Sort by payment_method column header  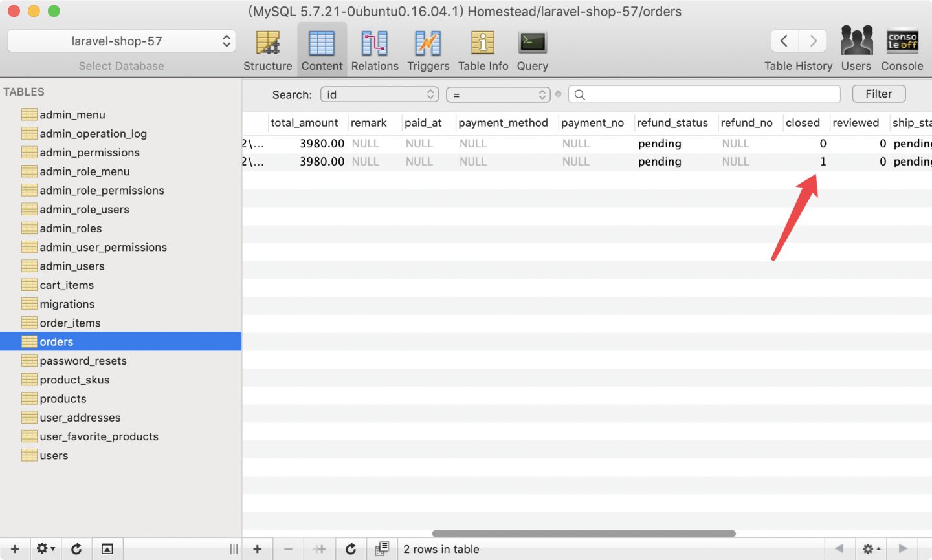click(x=507, y=123)
